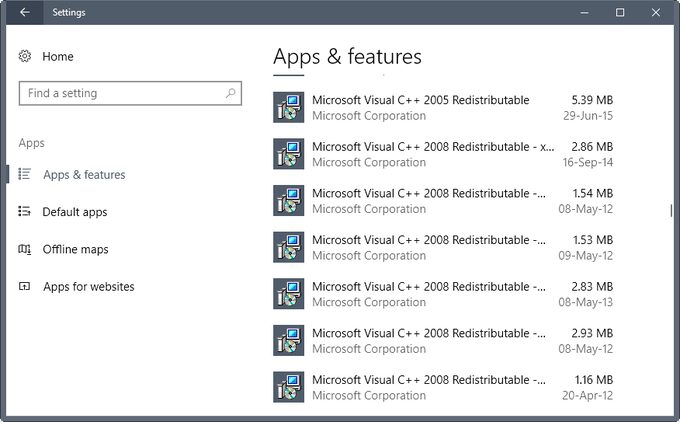Open the Default apps page

coord(74,212)
